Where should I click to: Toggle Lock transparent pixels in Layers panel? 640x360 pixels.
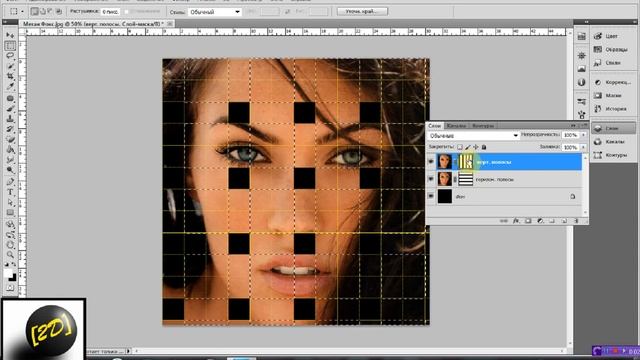pyautogui.click(x=460, y=147)
